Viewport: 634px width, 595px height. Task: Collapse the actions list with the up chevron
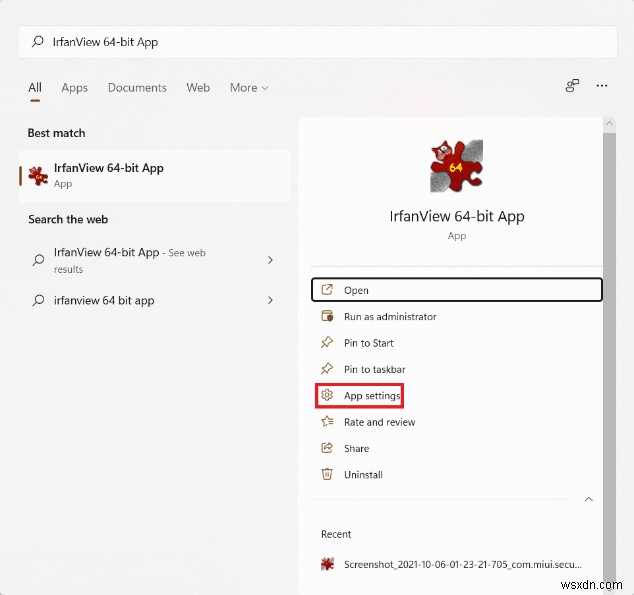click(x=589, y=500)
